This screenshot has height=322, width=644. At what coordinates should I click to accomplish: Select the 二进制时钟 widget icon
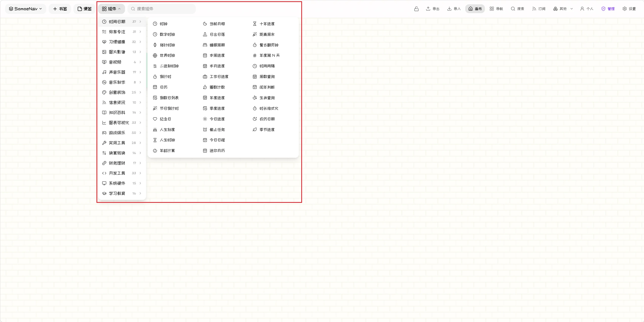click(x=155, y=66)
